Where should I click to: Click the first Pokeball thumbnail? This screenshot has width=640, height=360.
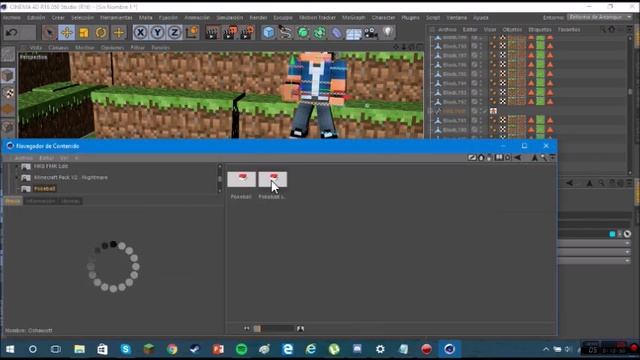click(242, 180)
